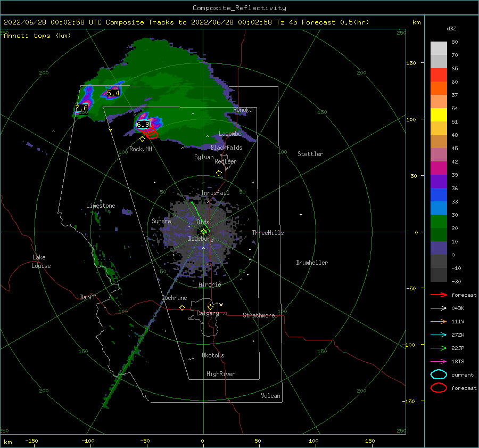Click the red forecast ellipse in legend

pos(439,388)
